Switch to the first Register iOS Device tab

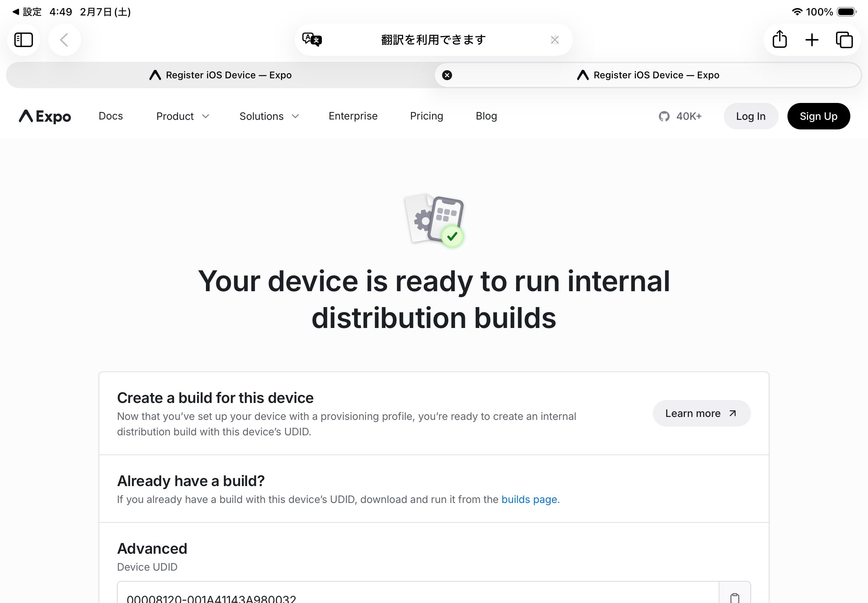[220, 75]
